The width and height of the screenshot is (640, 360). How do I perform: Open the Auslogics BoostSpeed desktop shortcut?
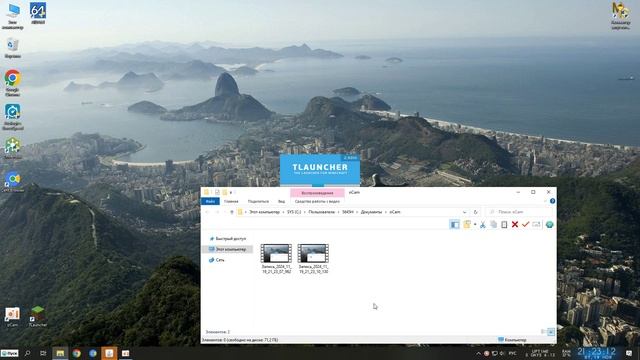13,117
